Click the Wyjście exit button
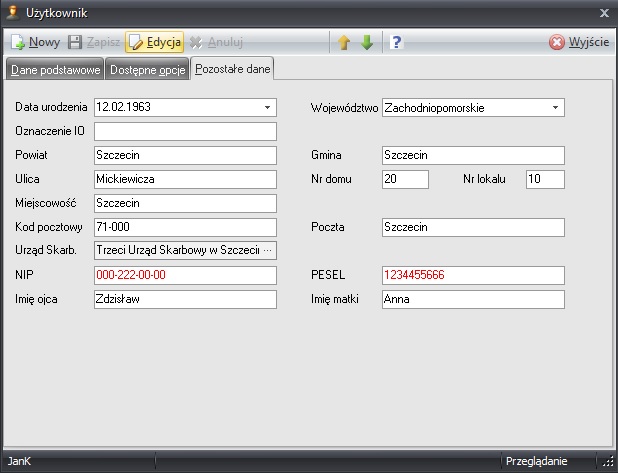The width and height of the screenshot is (618, 473). tap(579, 42)
